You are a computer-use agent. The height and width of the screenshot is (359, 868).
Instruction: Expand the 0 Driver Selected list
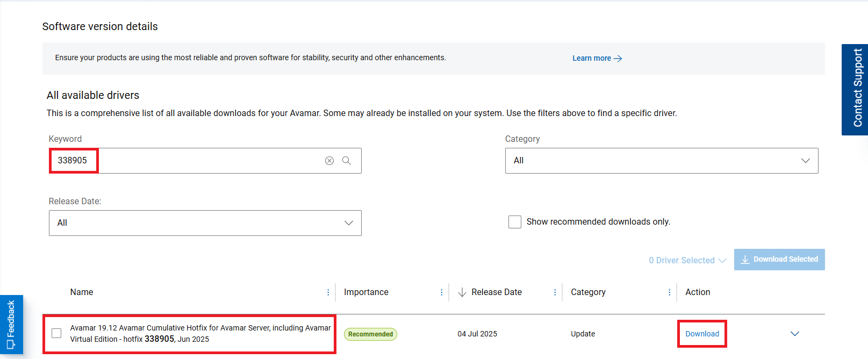pyautogui.click(x=687, y=260)
